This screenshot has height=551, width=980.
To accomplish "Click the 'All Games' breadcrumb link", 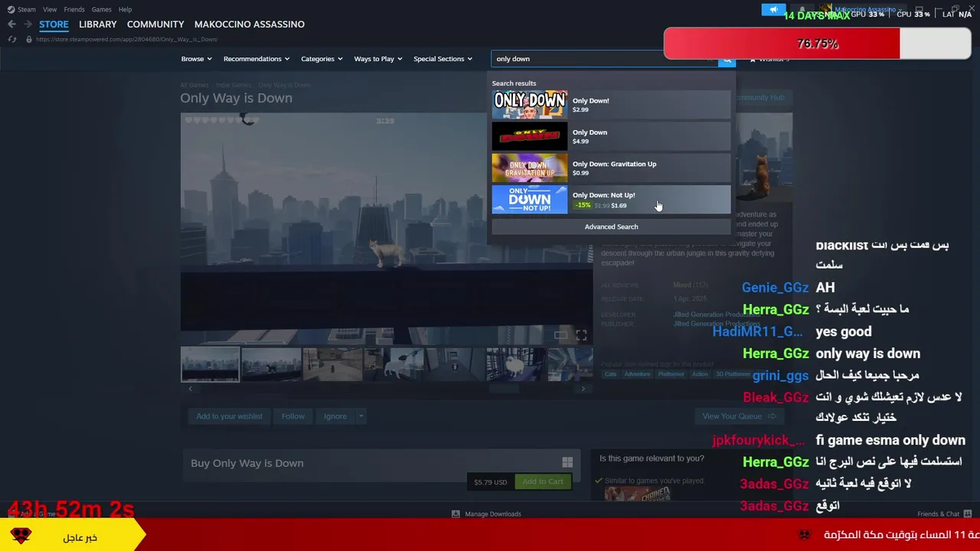I will coord(194,85).
